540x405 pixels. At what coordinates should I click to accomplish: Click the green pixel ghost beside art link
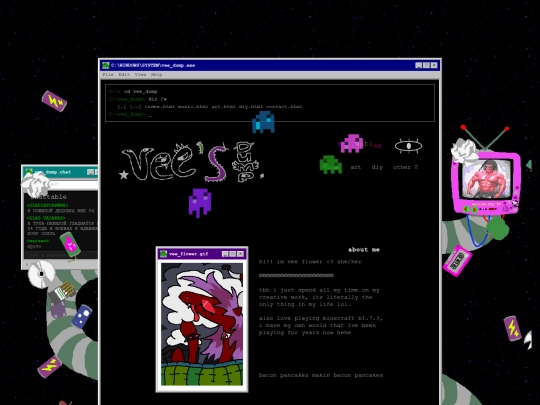(331, 165)
